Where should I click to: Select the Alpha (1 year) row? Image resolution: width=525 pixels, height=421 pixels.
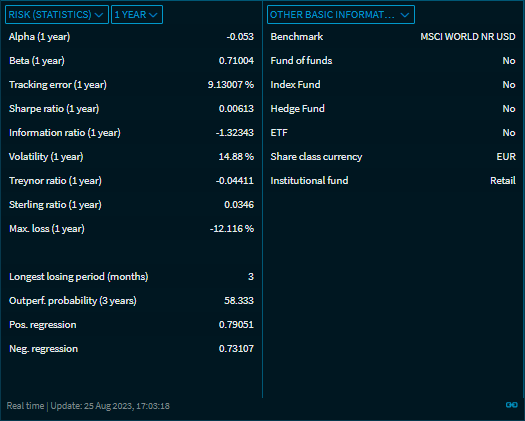tap(131, 37)
